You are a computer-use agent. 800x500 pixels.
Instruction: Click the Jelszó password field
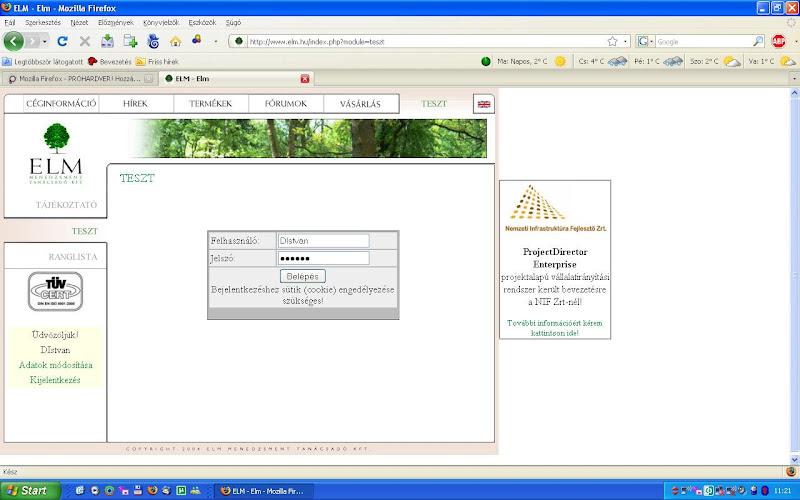coord(323,258)
